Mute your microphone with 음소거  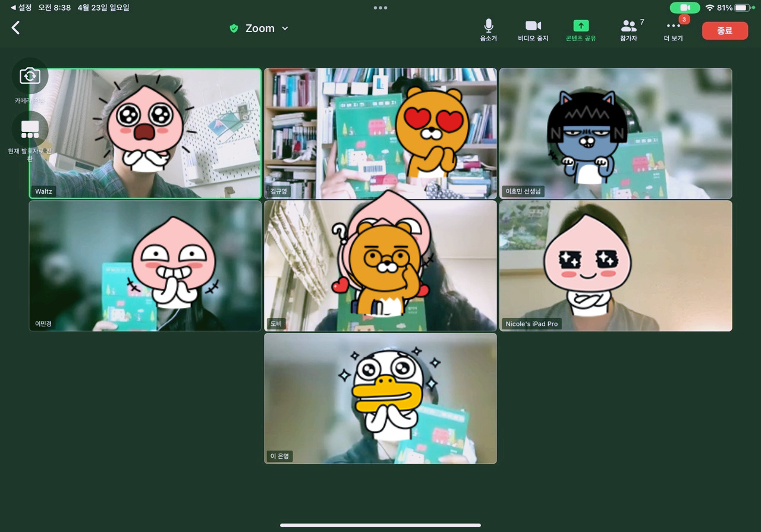tap(488, 29)
